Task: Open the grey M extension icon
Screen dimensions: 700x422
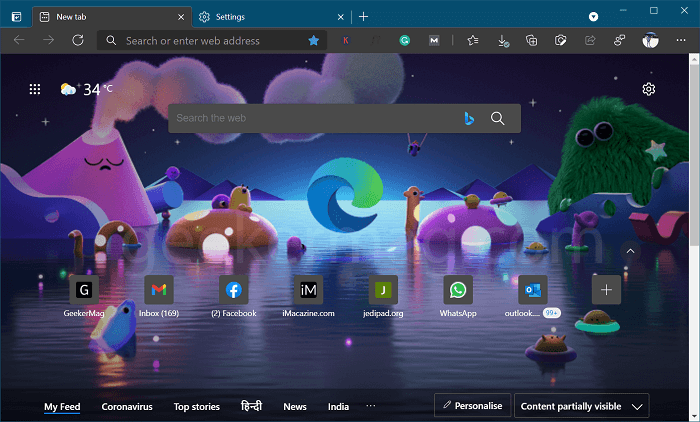Action: point(434,41)
